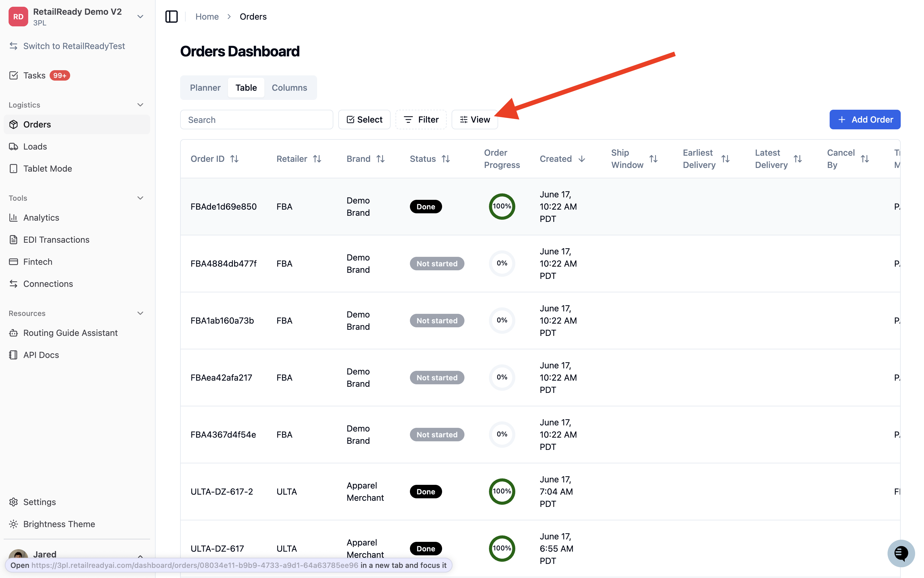Open the chat support bubble
This screenshot has width=924, height=578.
pos(901,553)
